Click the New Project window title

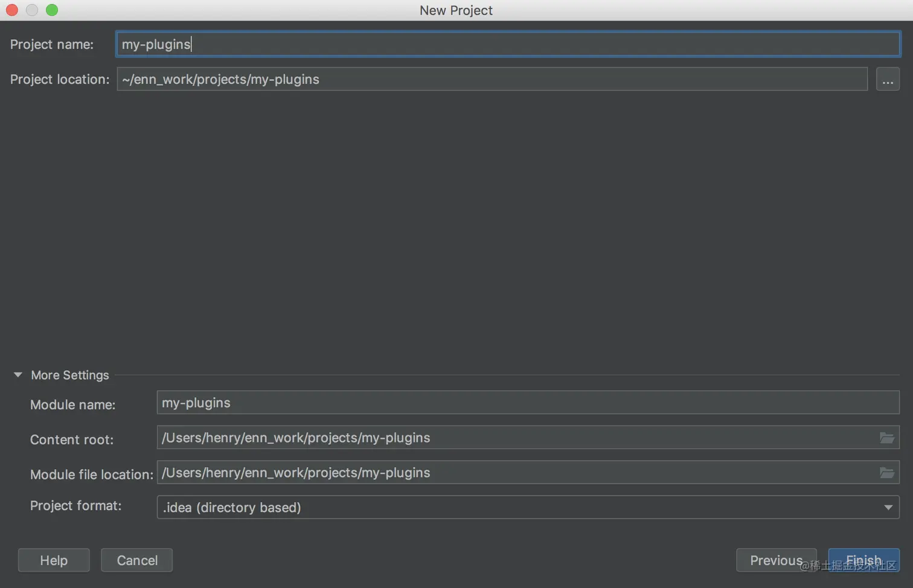(x=456, y=10)
